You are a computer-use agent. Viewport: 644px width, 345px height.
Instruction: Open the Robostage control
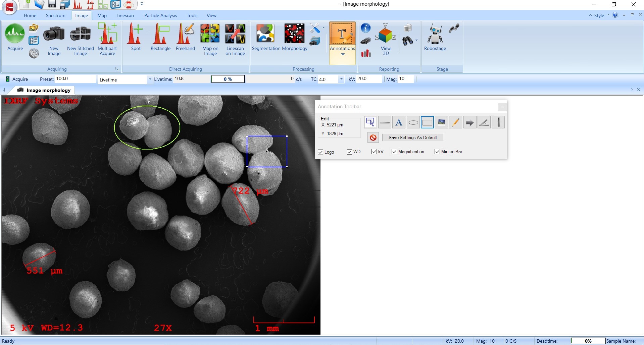point(435,37)
